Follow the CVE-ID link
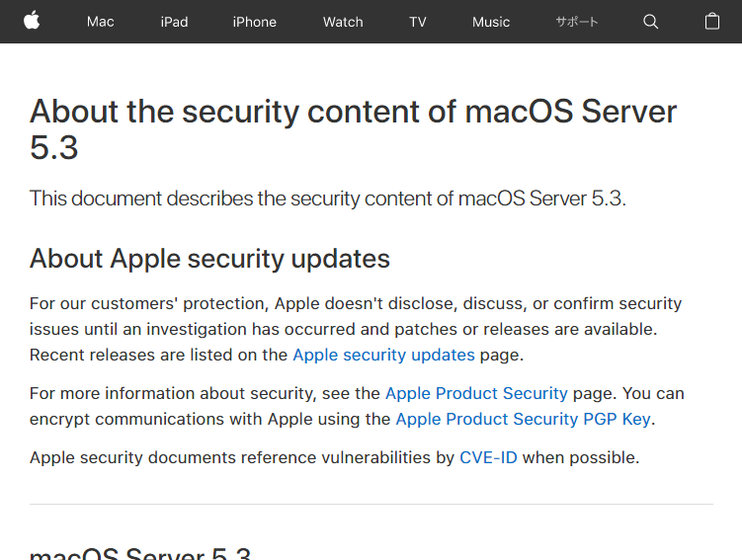Screen dimensions: 742x560 coord(488,457)
